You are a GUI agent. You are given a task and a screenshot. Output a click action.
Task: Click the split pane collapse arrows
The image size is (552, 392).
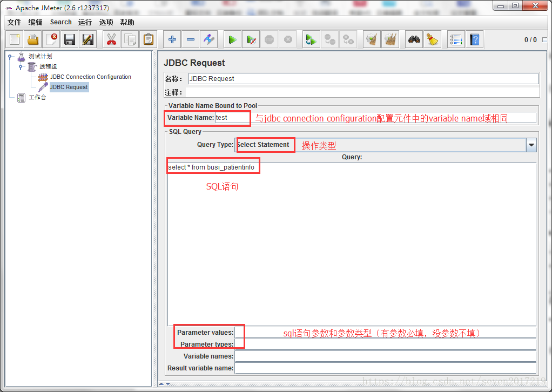click(x=165, y=384)
